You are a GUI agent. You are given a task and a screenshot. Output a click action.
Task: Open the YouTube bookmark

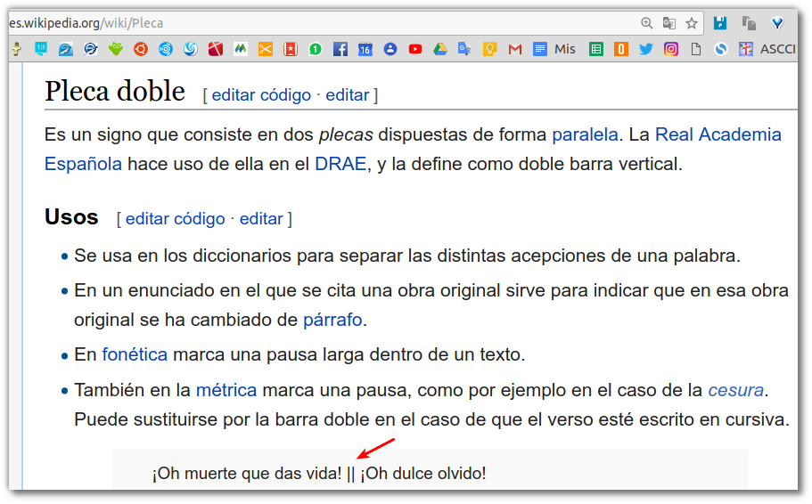[414, 49]
